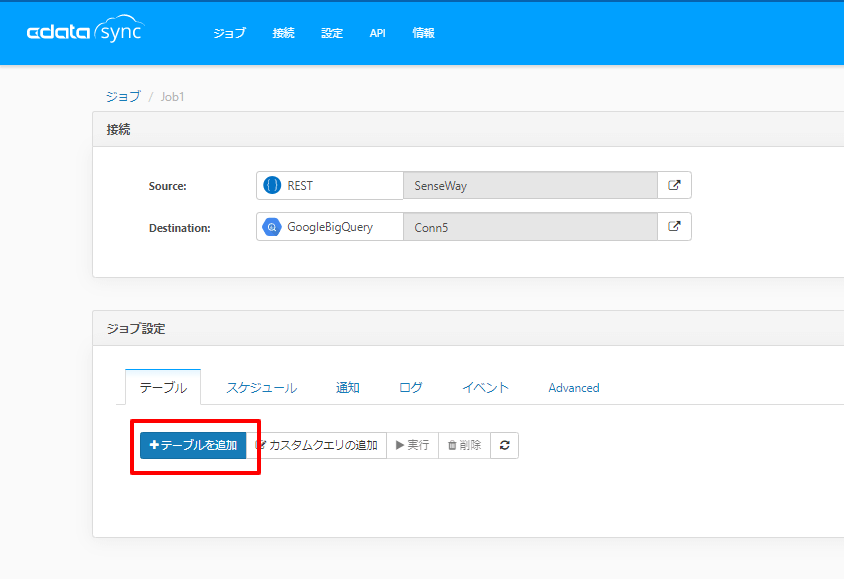The image size is (844, 580).
Task: Click the GoogleBigQuery destination icon
Action: coord(272,227)
